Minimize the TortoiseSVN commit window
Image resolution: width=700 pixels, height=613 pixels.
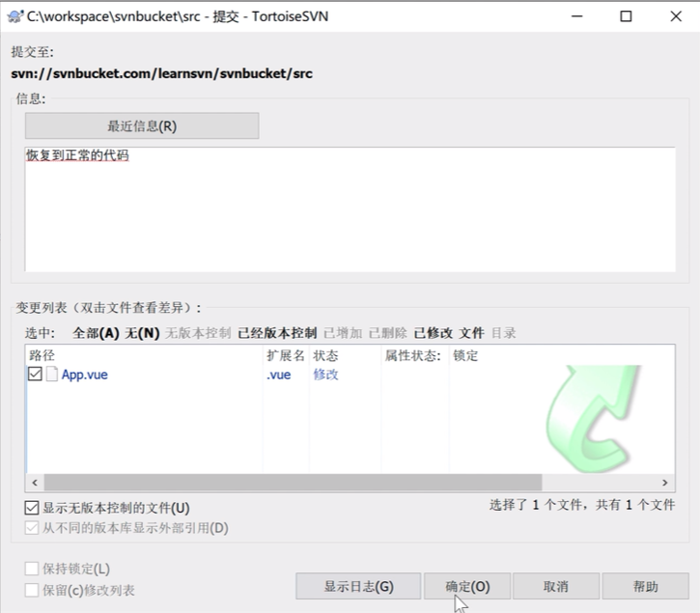pyautogui.click(x=577, y=16)
